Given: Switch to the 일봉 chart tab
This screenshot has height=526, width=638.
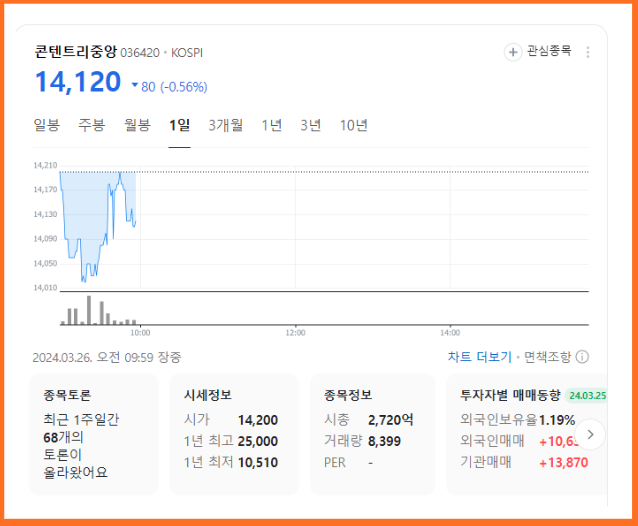Looking at the screenshot, I should [x=47, y=125].
